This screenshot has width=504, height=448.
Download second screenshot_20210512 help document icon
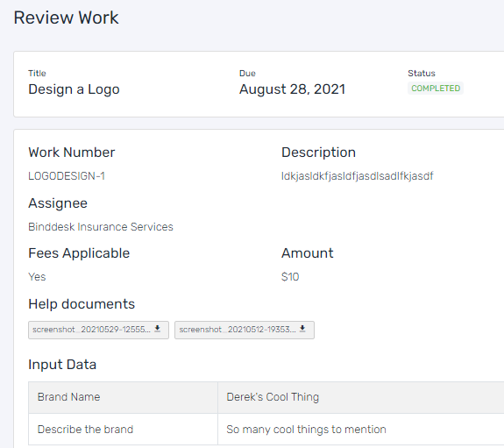click(302, 329)
